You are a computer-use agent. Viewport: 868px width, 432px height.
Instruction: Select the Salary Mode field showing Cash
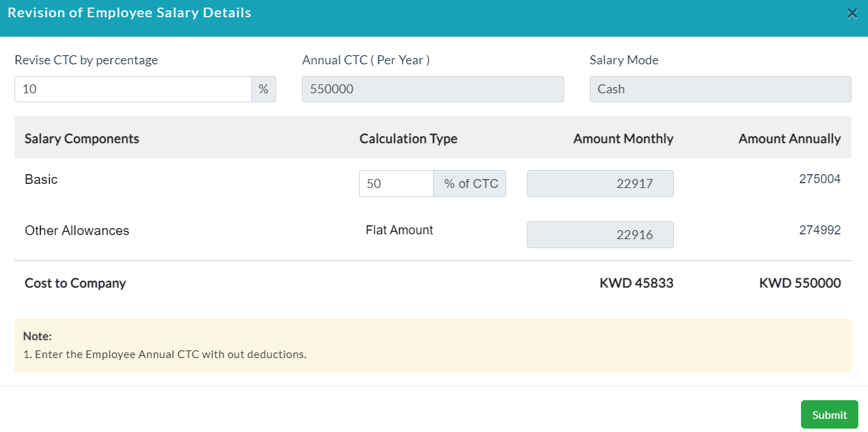point(720,89)
